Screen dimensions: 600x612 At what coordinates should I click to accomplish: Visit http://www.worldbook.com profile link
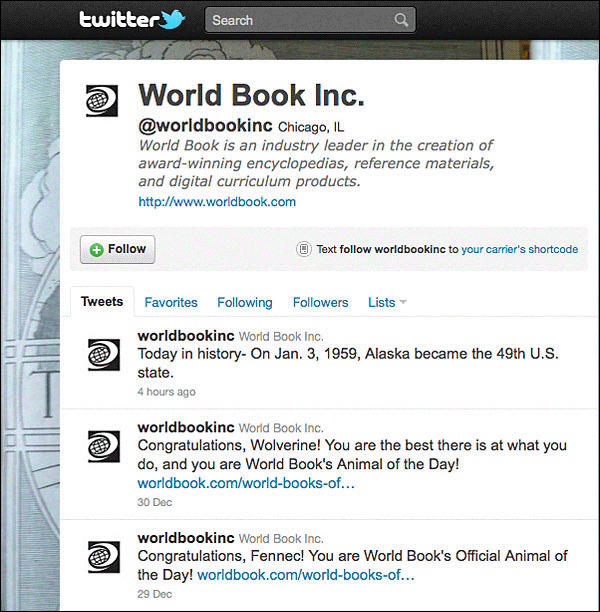point(217,202)
